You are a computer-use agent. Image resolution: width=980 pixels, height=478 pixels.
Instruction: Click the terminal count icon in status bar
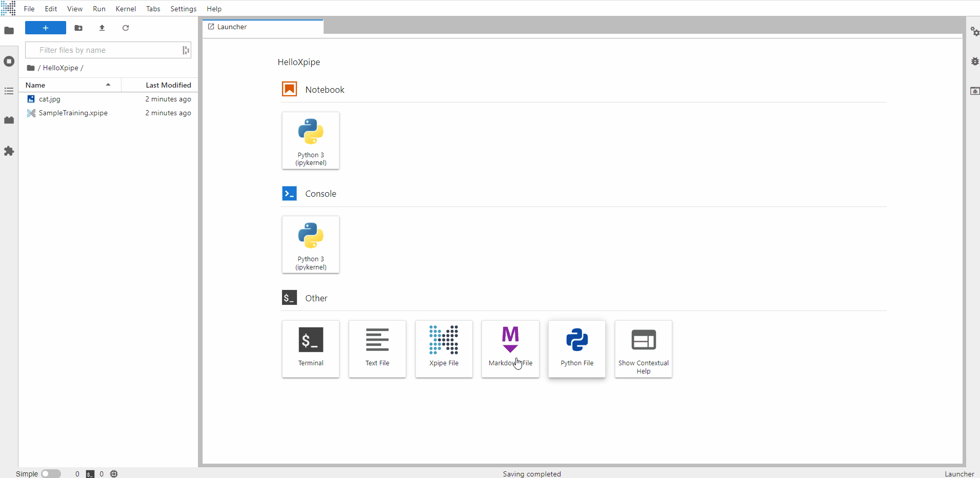(x=90, y=474)
